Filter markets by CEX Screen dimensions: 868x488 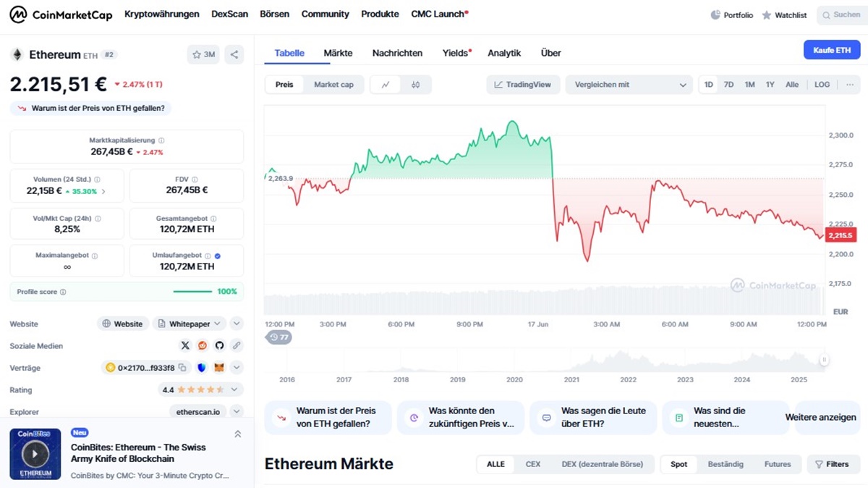coord(533,464)
